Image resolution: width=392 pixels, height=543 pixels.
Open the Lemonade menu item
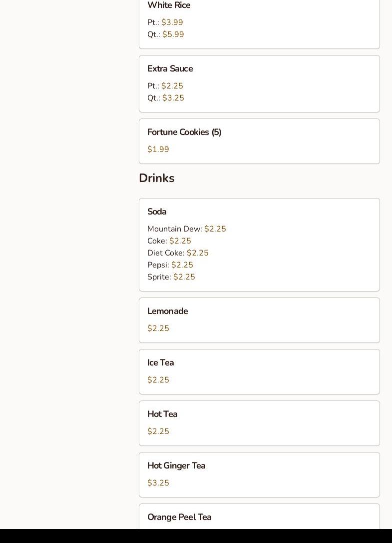tap(167, 311)
